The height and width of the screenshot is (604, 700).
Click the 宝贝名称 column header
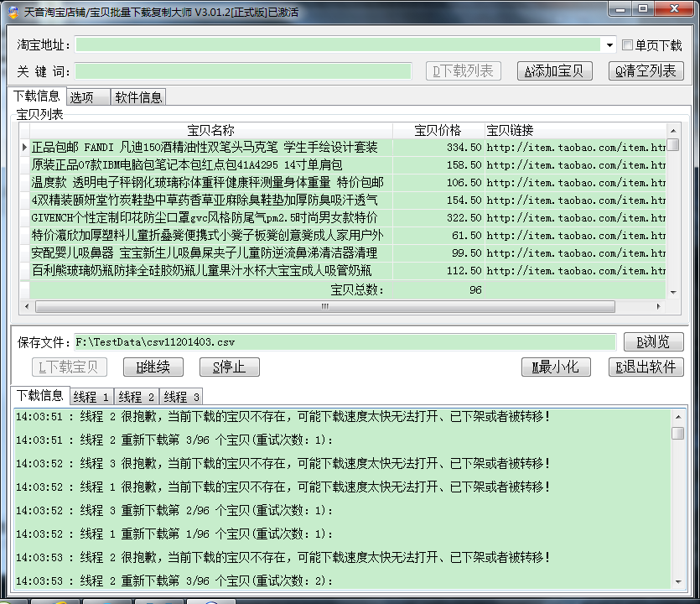[210, 130]
